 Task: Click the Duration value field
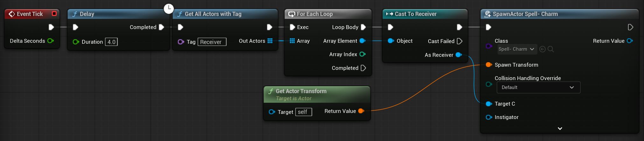click(x=111, y=42)
